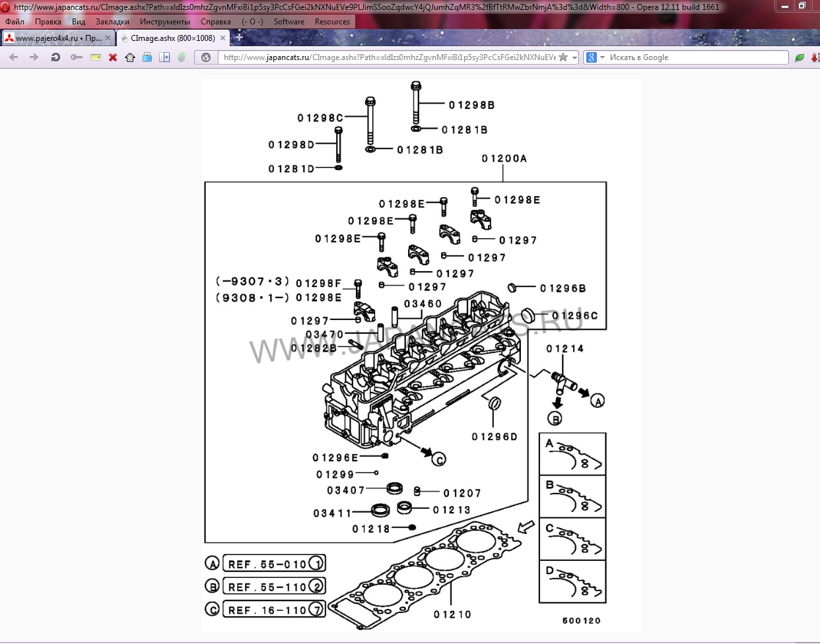This screenshot has width=820, height=644.
Task: Click the Back navigation arrow
Action: [13, 57]
